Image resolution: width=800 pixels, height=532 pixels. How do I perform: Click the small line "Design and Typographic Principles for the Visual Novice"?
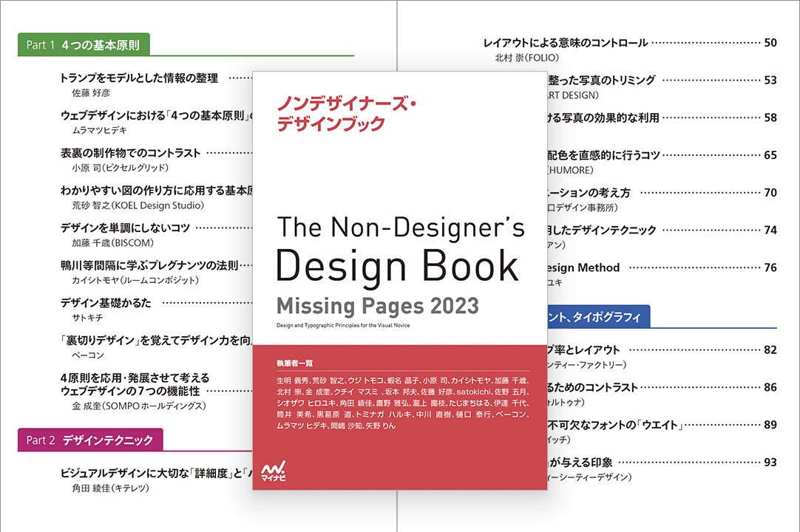(343, 325)
